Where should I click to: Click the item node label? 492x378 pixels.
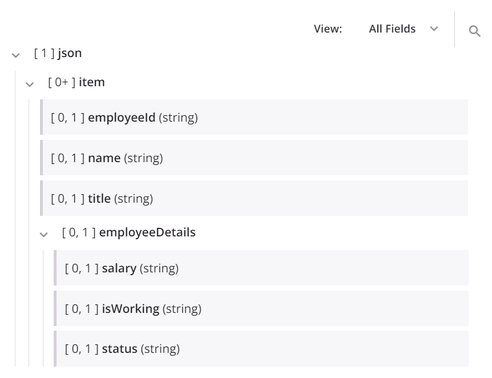coord(92,82)
